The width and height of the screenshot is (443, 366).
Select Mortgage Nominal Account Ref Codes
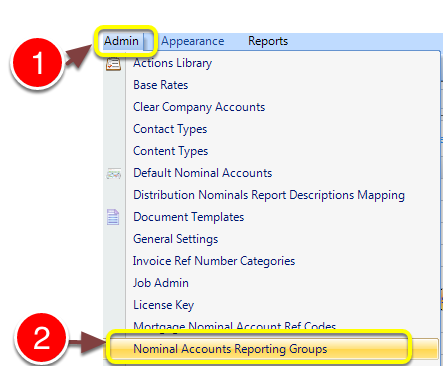click(234, 326)
